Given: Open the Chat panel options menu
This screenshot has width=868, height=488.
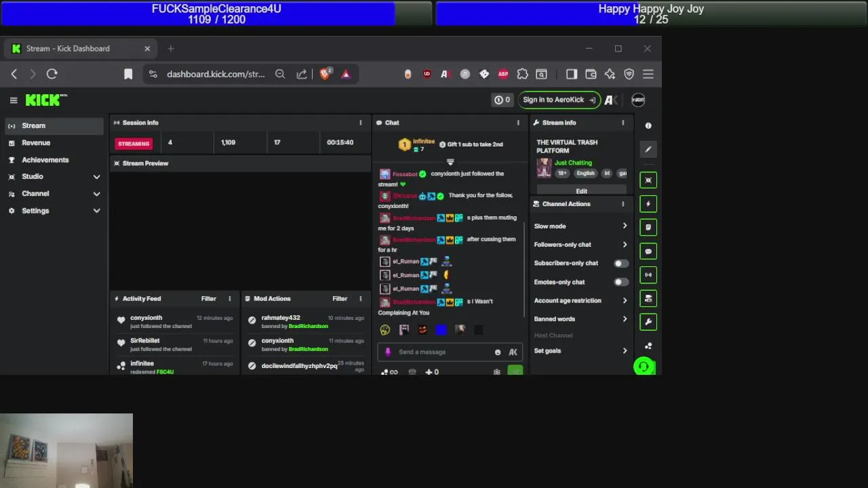Looking at the screenshot, I should coord(518,123).
